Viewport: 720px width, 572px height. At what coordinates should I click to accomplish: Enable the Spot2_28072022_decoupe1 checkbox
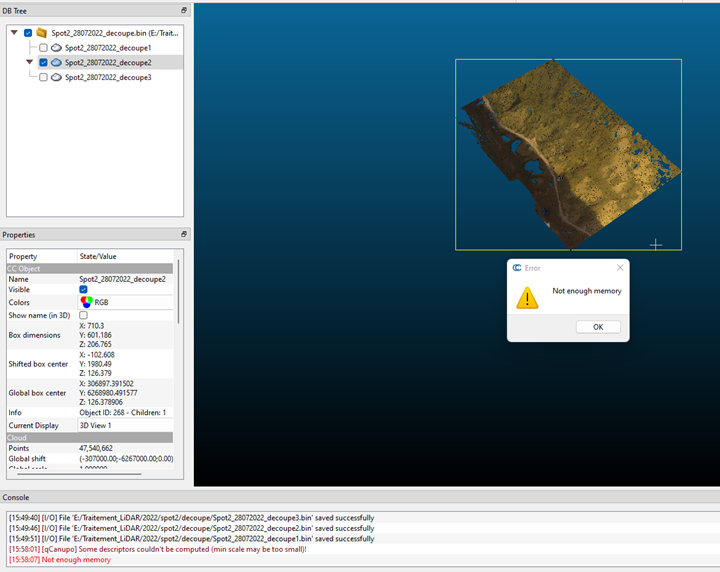[x=43, y=48]
